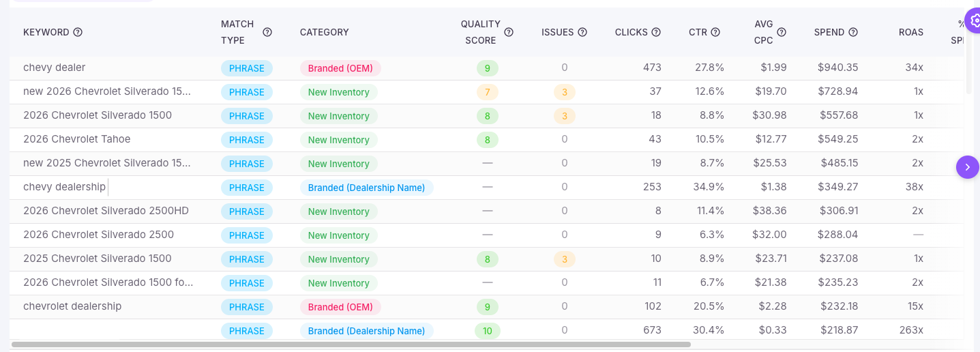Click the 673 clicks value
The image size is (980, 352).
(x=652, y=330)
